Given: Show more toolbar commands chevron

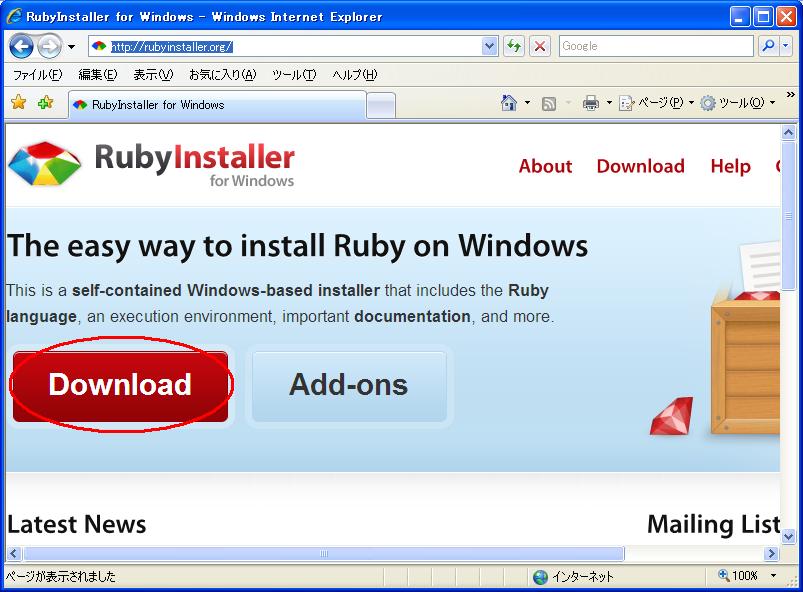Looking at the screenshot, I should pyautogui.click(x=791, y=95).
